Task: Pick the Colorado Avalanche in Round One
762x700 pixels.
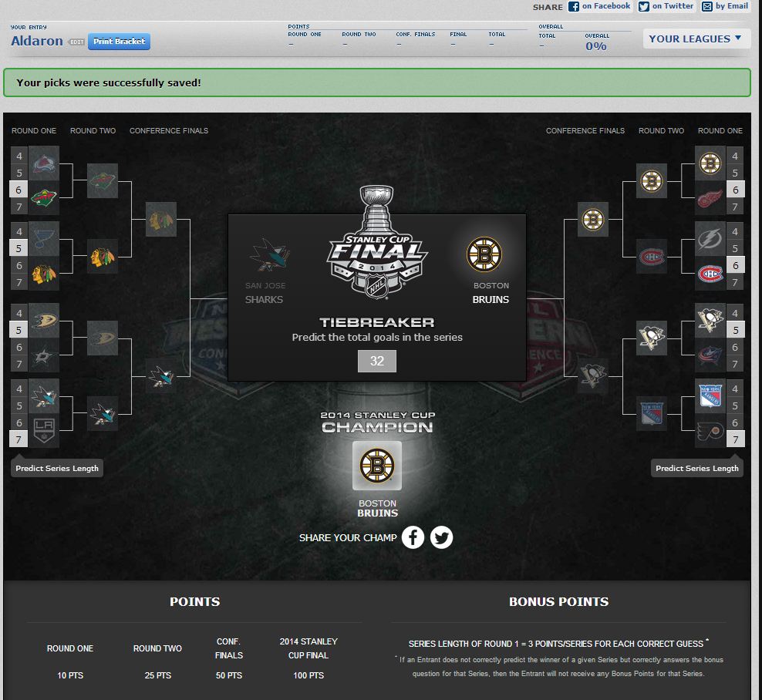Action: [x=44, y=163]
